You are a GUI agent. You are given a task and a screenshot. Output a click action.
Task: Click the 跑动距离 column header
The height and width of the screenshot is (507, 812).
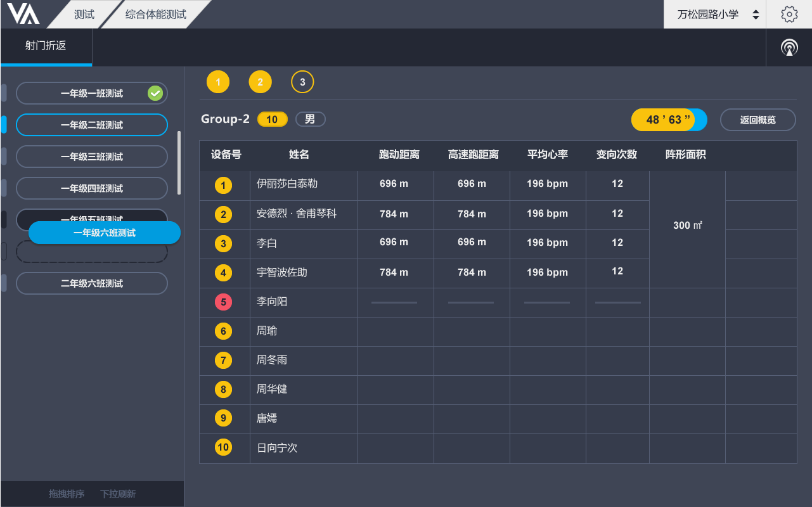(399, 155)
